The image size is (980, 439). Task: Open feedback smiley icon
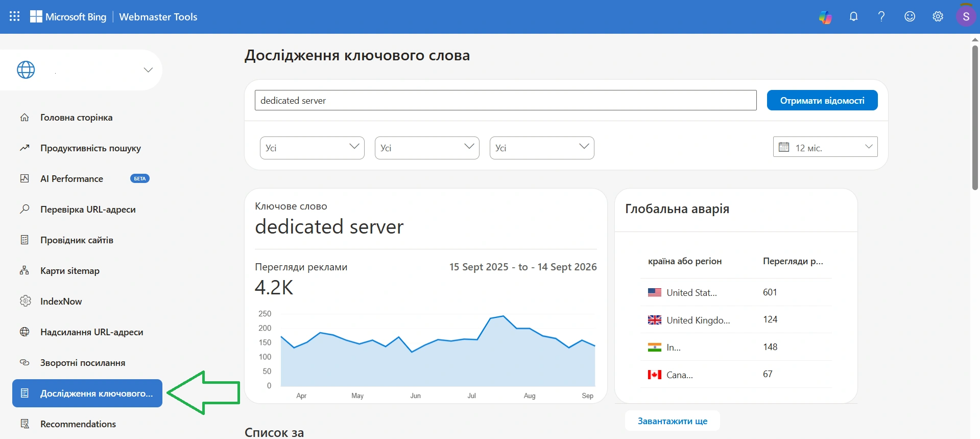click(910, 16)
